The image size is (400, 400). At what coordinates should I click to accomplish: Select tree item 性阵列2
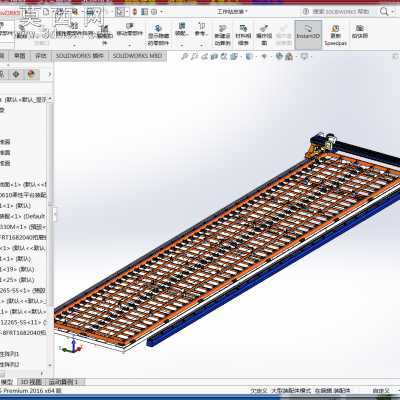(10, 365)
